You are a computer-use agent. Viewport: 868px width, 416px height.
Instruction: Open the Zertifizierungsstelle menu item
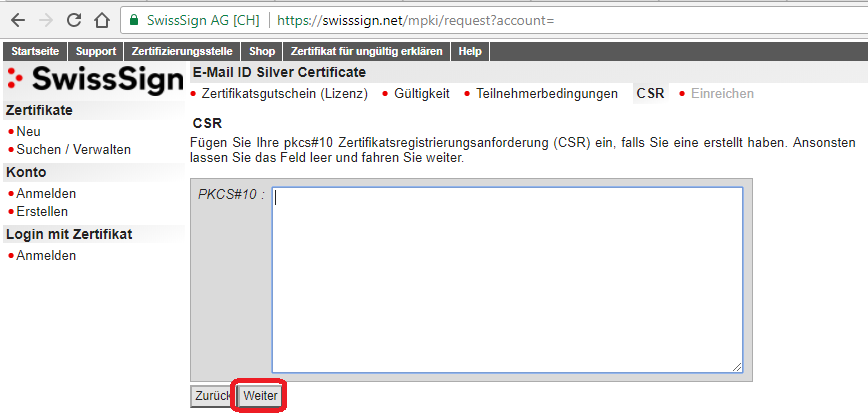pyautogui.click(x=182, y=52)
